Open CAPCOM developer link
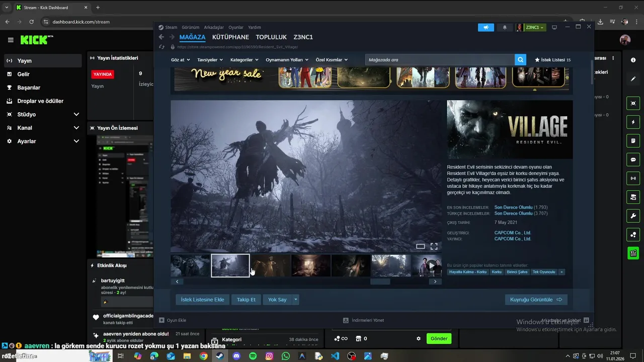The height and width of the screenshot is (362, 644). click(513, 233)
